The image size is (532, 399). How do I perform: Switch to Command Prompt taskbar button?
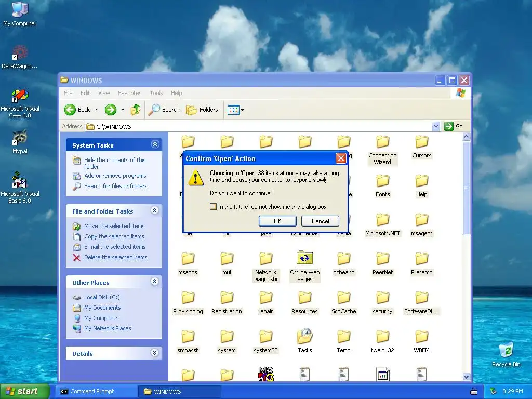click(96, 391)
